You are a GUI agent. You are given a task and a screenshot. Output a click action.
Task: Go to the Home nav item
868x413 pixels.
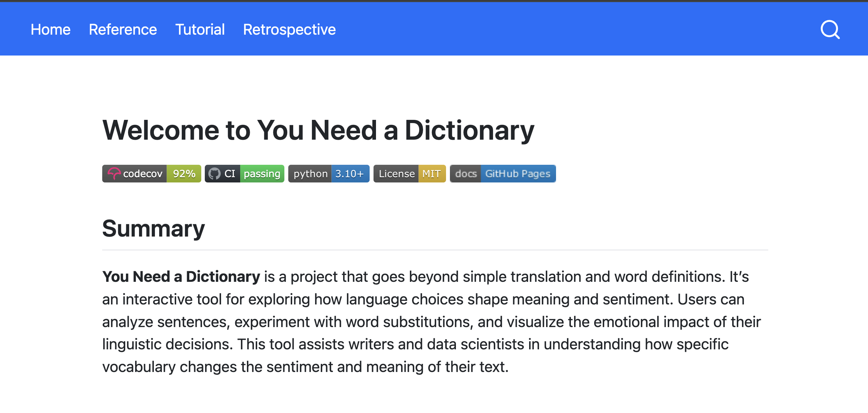point(51,30)
